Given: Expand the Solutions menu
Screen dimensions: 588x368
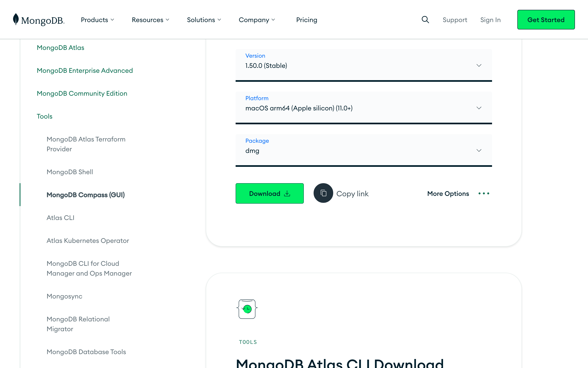Looking at the screenshot, I should 204,20.
